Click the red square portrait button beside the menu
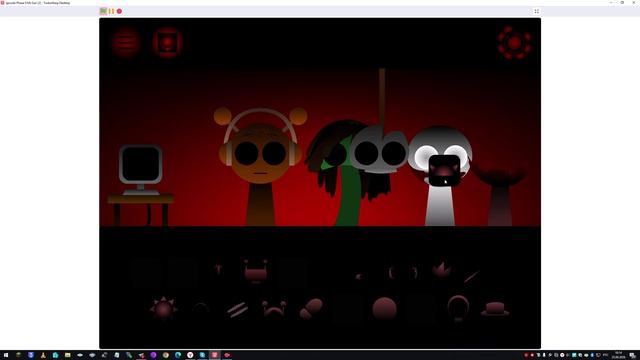The image size is (640, 360). click(167, 42)
